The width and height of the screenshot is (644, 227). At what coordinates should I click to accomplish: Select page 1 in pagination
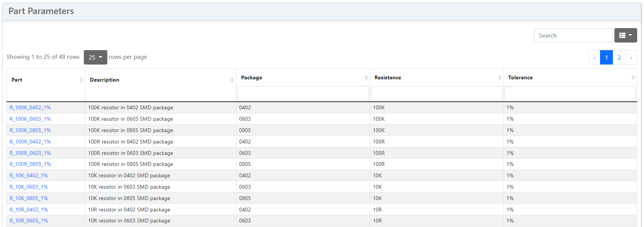pos(606,58)
